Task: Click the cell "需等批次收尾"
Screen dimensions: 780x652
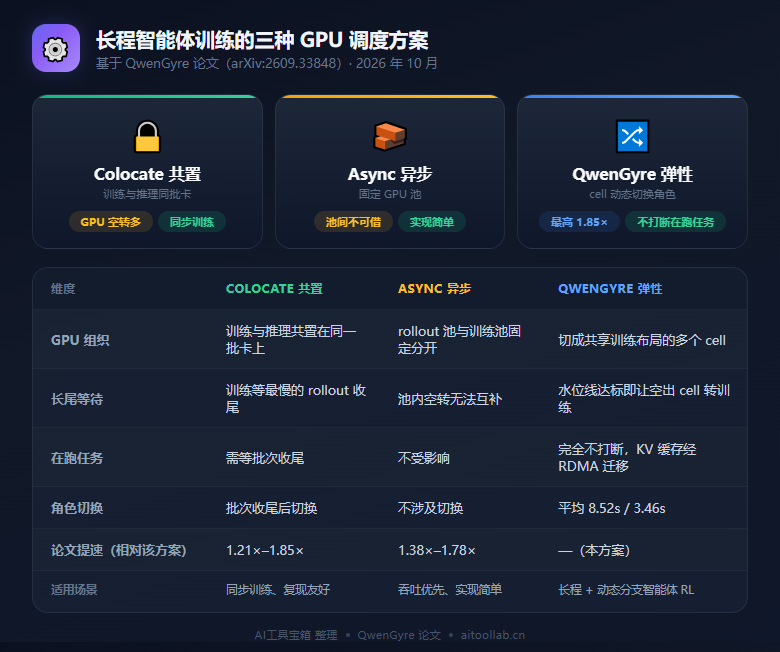Action: click(x=265, y=458)
